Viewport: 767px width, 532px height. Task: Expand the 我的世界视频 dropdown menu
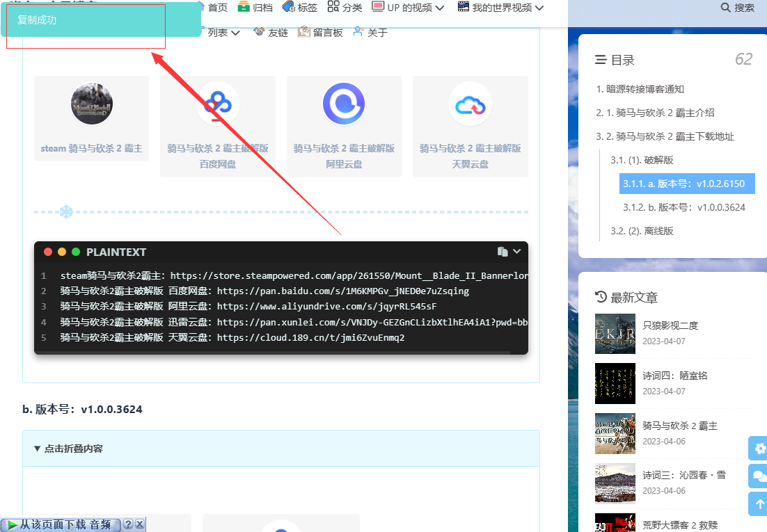501,8
